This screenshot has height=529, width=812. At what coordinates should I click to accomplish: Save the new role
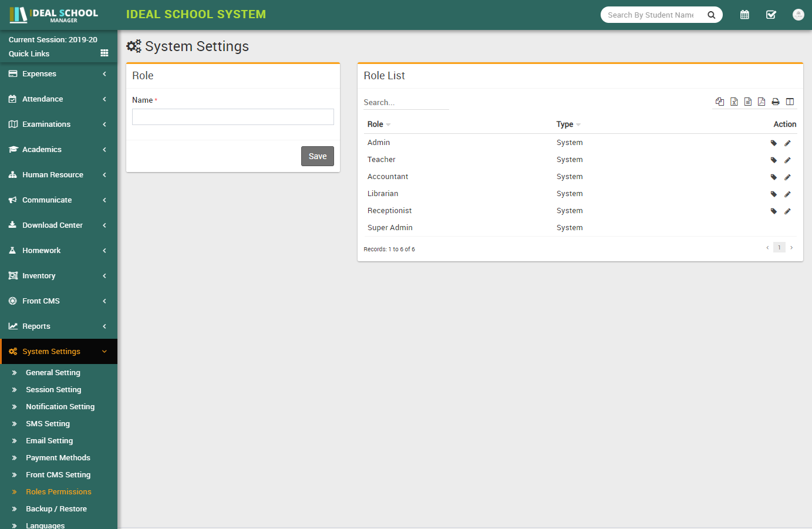pos(318,156)
